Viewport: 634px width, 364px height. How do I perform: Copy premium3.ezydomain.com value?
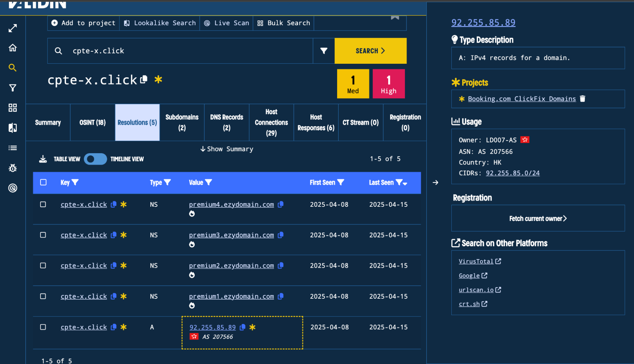click(x=280, y=235)
